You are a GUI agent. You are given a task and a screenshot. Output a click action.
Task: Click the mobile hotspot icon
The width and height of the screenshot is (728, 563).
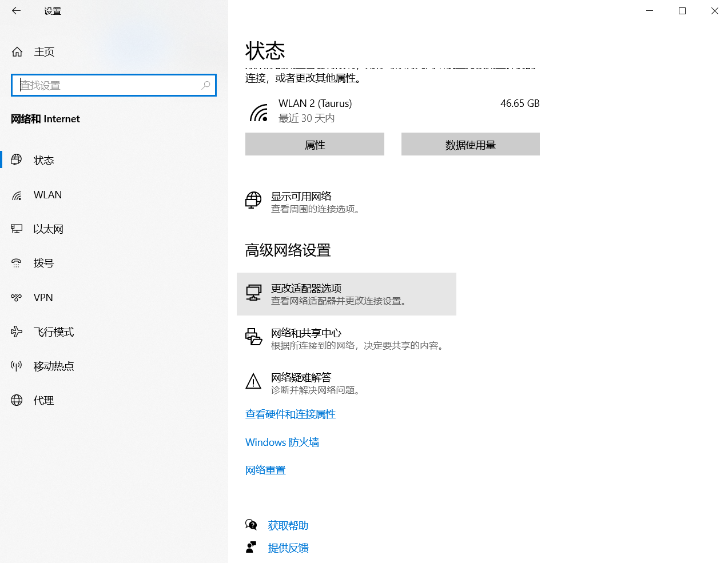[x=17, y=366]
